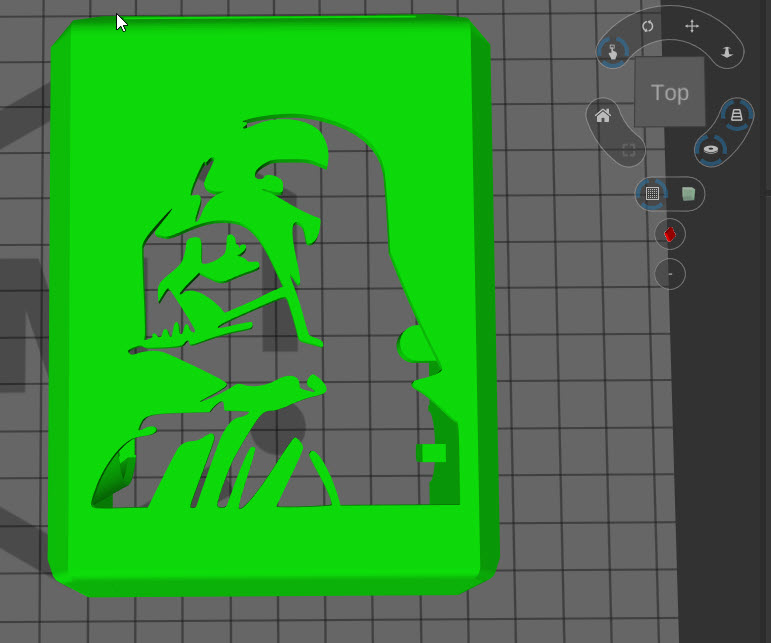The width and height of the screenshot is (771, 643).
Task: Activate the hand pointer selection mode icon
Action: [613, 52]
